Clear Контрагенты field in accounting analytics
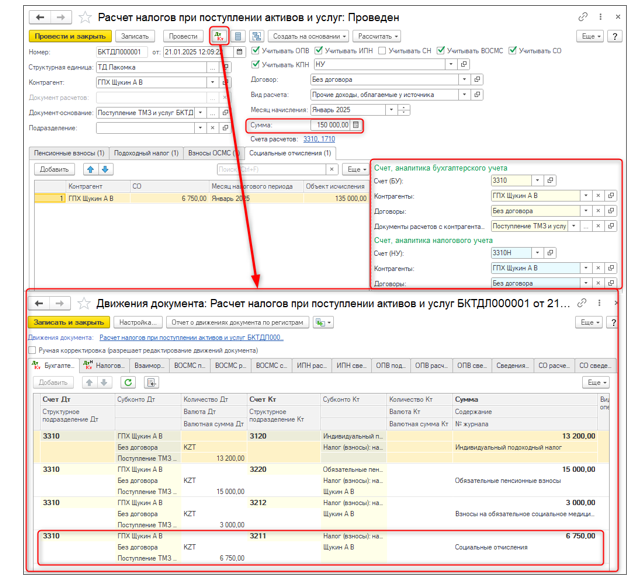 pyautogui.click(x=598, y=196)
